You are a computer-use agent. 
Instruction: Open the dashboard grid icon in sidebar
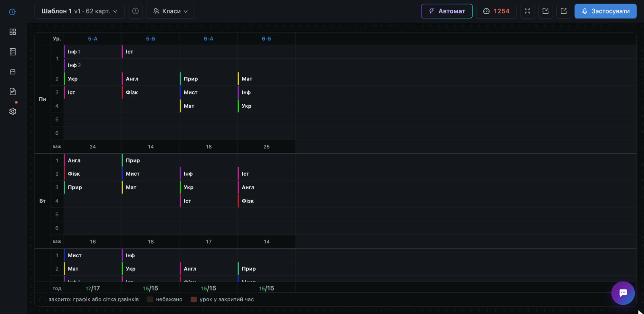(12, 32)
